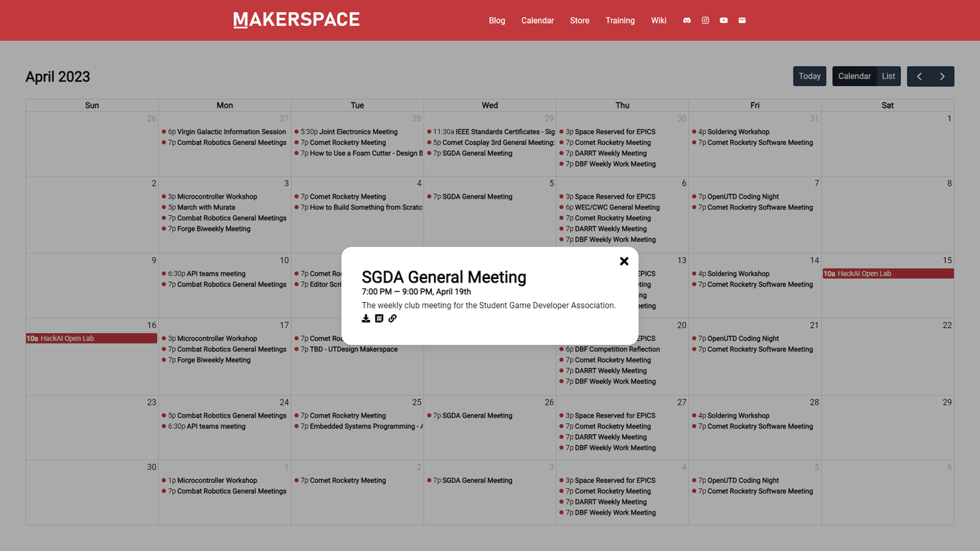Click the email envelope icon
This screenshot has width=980, height=551.
coord(741,20)
